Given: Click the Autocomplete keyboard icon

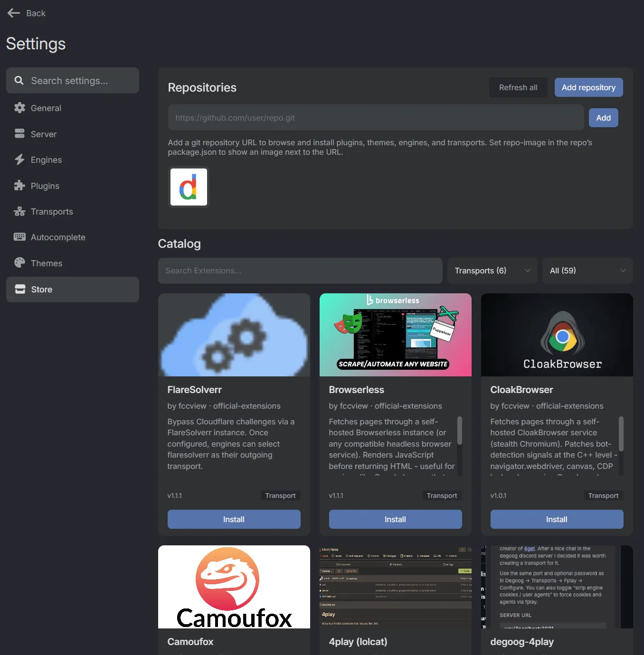Looking at the screenshot, I should tap(19, 237).
